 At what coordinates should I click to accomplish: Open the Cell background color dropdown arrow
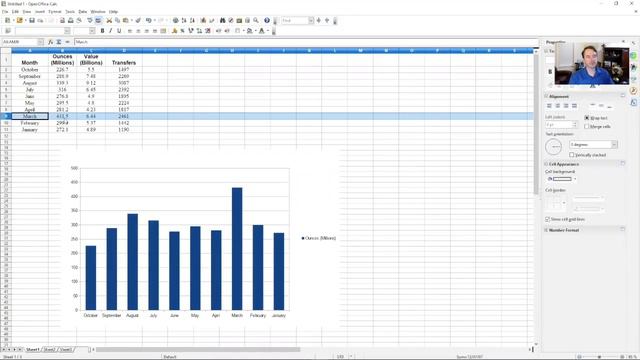point(575,179)
